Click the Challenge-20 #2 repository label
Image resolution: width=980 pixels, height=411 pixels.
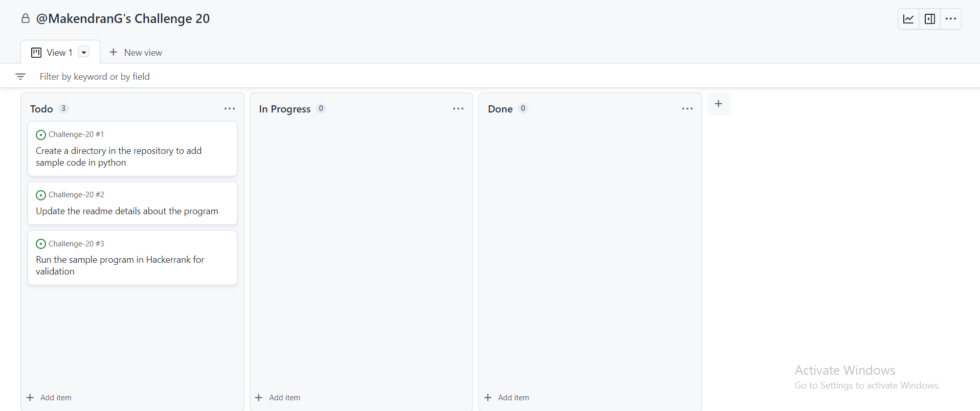(x=76, y=195)
